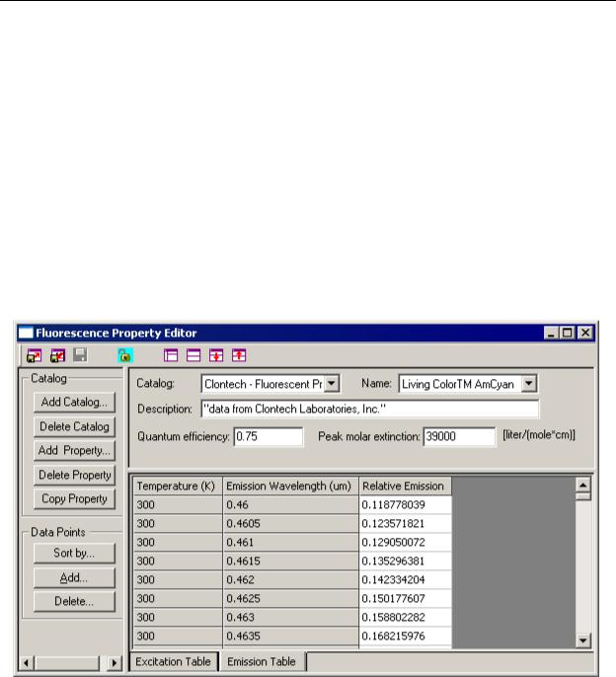Click the Fluorescence Property Editor title bar icon
The image size is (616, 677).
tap(26, 333)
